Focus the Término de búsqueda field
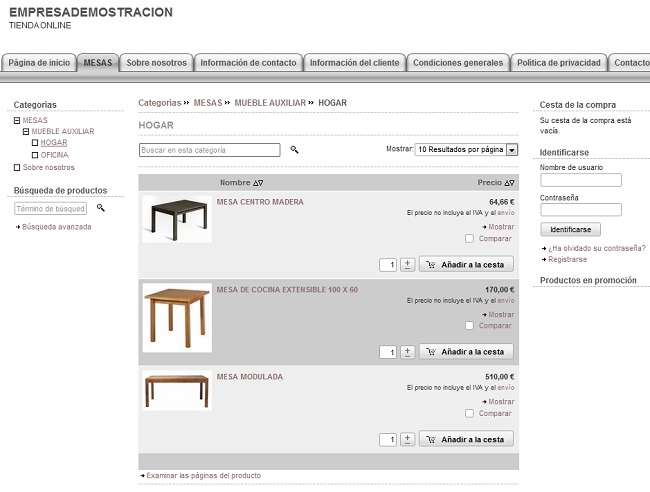 tap(51, 208)
